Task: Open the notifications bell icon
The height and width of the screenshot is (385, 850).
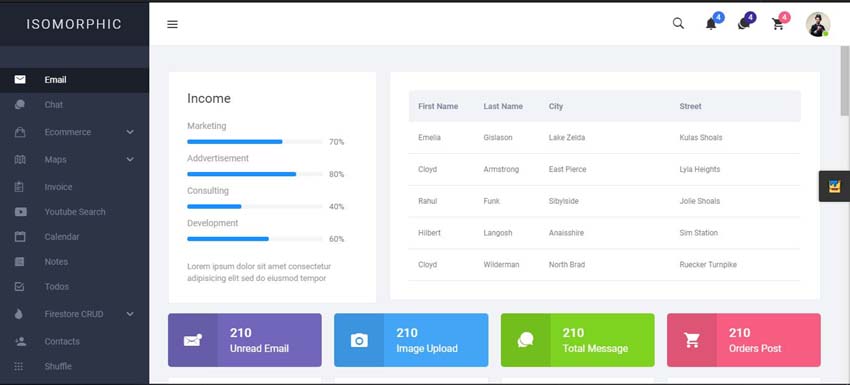Action: coord(711,24)
